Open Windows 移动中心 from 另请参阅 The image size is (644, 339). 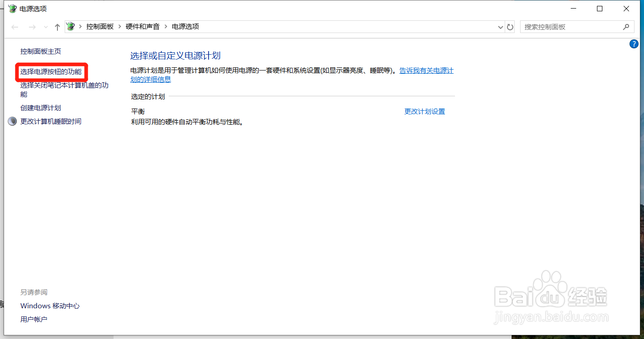[x=50, y=306]
